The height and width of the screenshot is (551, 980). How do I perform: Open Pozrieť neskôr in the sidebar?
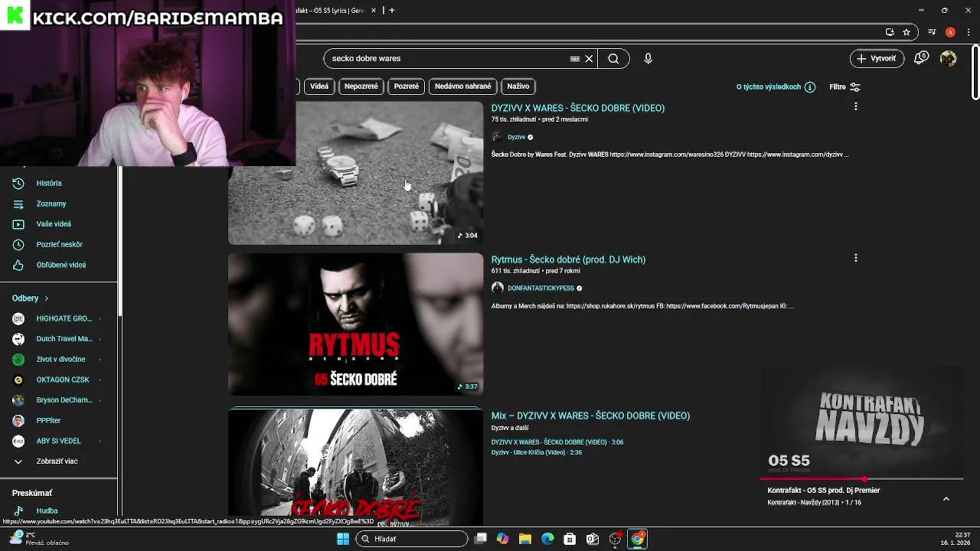(58, 244)
